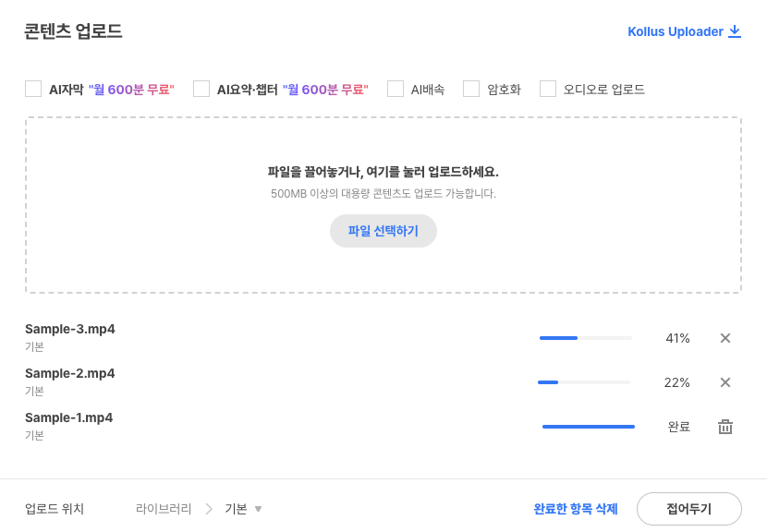The width and height of the screenshot is (767, 532).
Task: Enable the AI자막 checkbox
Action: click(x=33, y=89)
